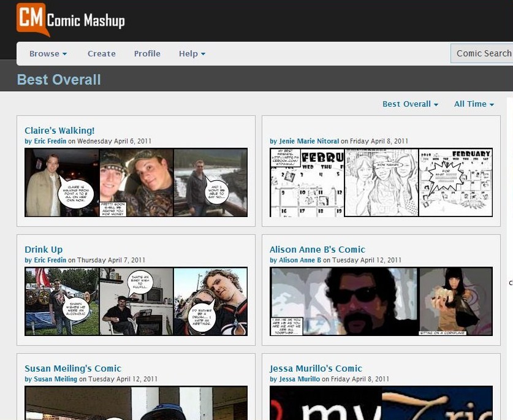Expand the Help dropdown menu

tap(192, 54)
